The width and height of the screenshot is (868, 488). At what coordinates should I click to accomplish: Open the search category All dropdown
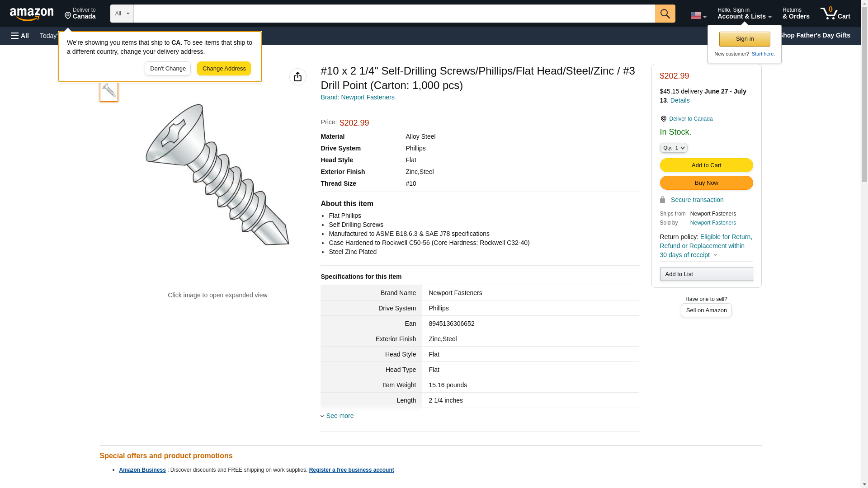[x=122, y=14]
